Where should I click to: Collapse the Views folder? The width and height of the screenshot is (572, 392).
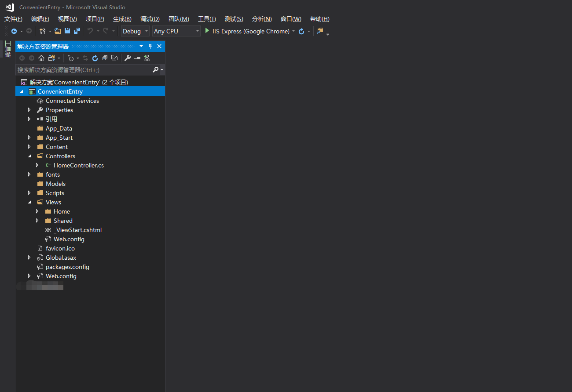click(x=29, y=202)
